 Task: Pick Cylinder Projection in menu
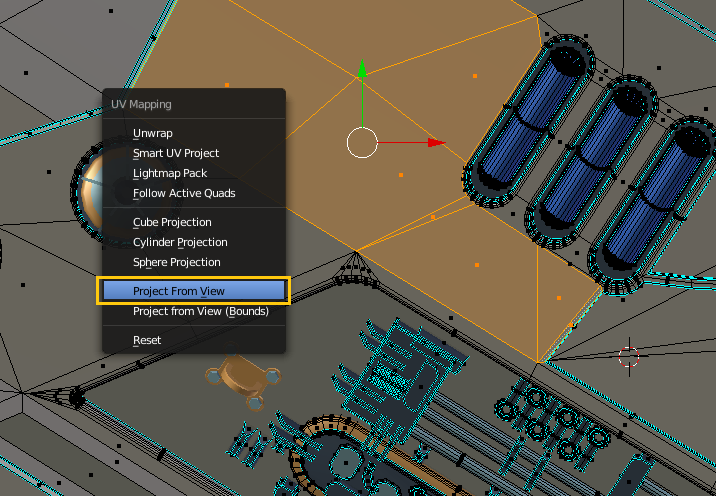click(194, 243)
